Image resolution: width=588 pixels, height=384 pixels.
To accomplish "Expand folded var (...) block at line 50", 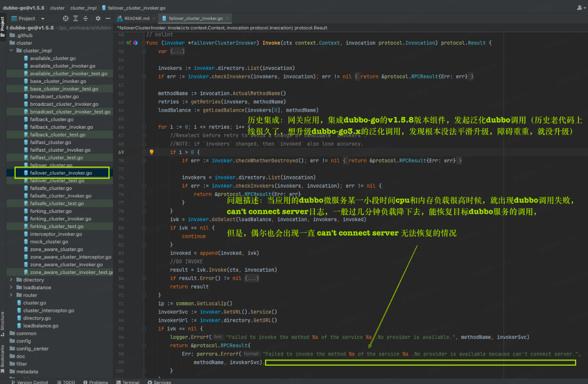I will [177, 52].
